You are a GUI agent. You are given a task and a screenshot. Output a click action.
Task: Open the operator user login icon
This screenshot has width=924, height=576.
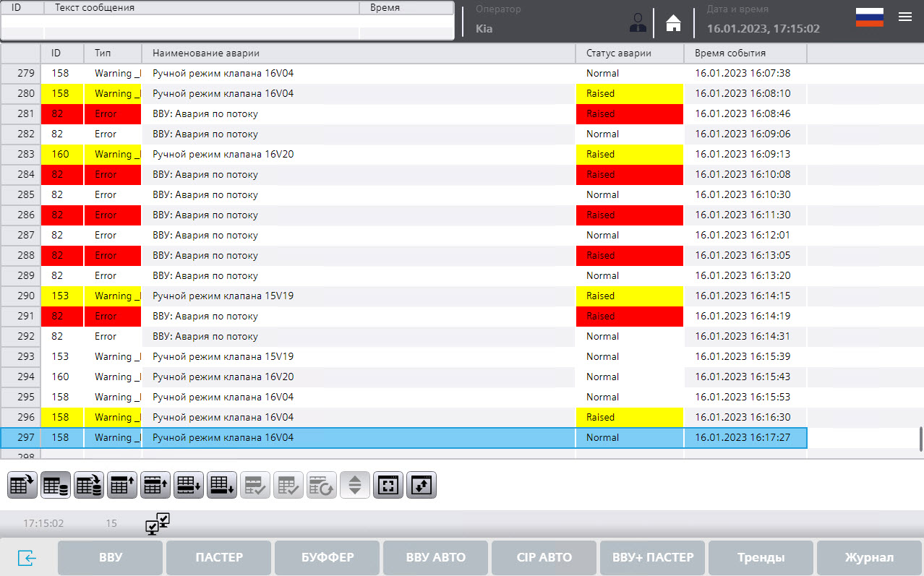click(x=638, y=23)
